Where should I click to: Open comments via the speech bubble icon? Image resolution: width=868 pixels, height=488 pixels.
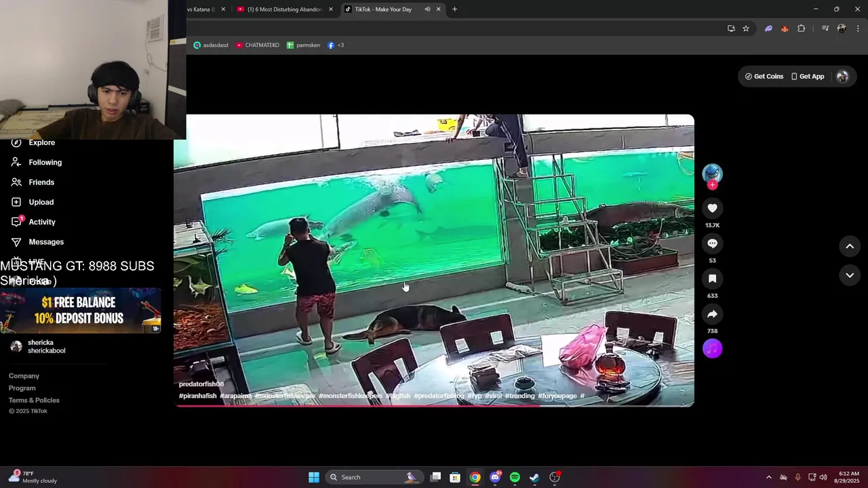click(712, 243)
